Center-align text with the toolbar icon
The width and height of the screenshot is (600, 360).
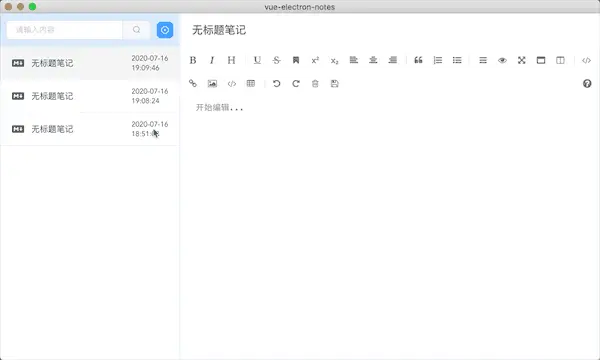click(373, 60)
